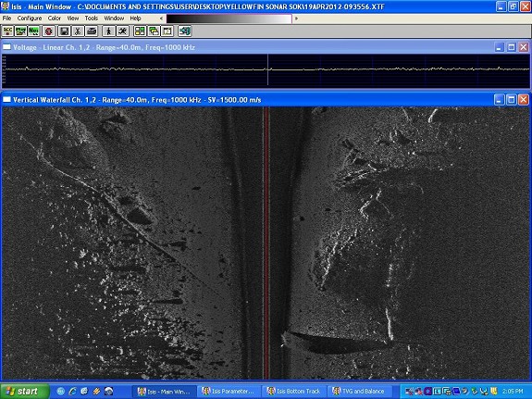Maximize the Voltage sub-window
This screenshot has height=399, width=532.
coord(512,47)
